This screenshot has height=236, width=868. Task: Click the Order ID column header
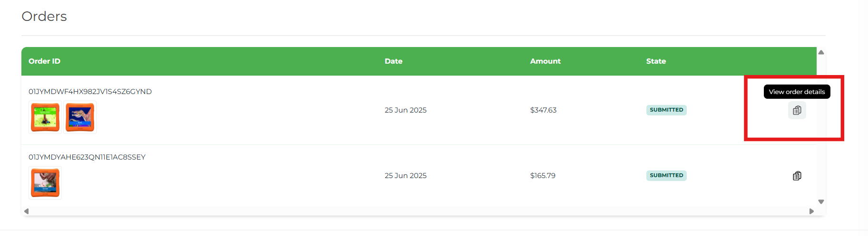(x=44, y=61)
